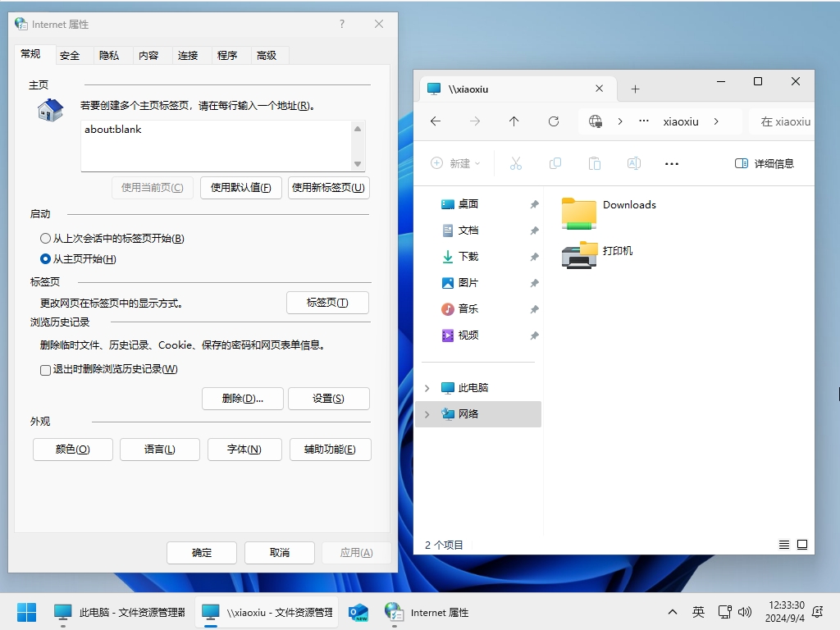840x630 pixels.
Task: Open the breadcrumb chevron after xiaoxiu
Action: 715,121
